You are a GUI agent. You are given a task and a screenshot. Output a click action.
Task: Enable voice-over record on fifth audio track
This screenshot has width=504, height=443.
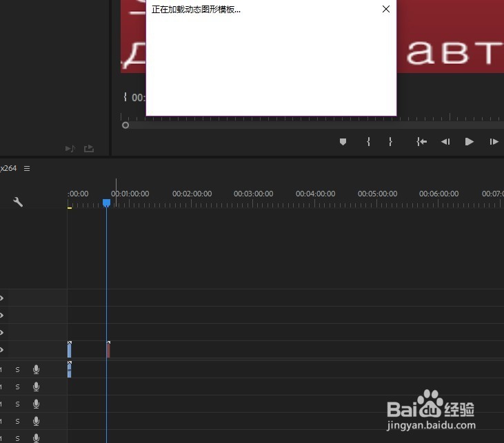click(37, 438)
